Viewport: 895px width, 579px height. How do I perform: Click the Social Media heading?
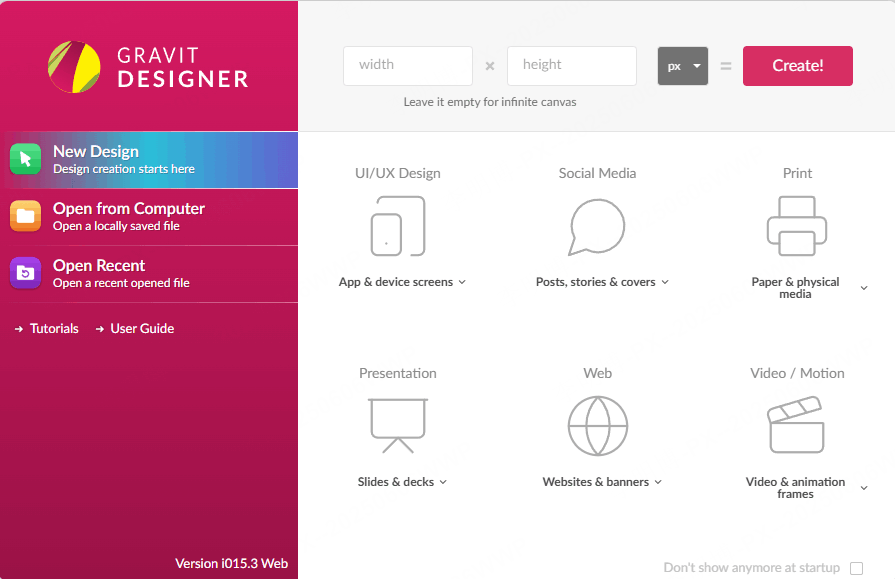pos(597,173)
